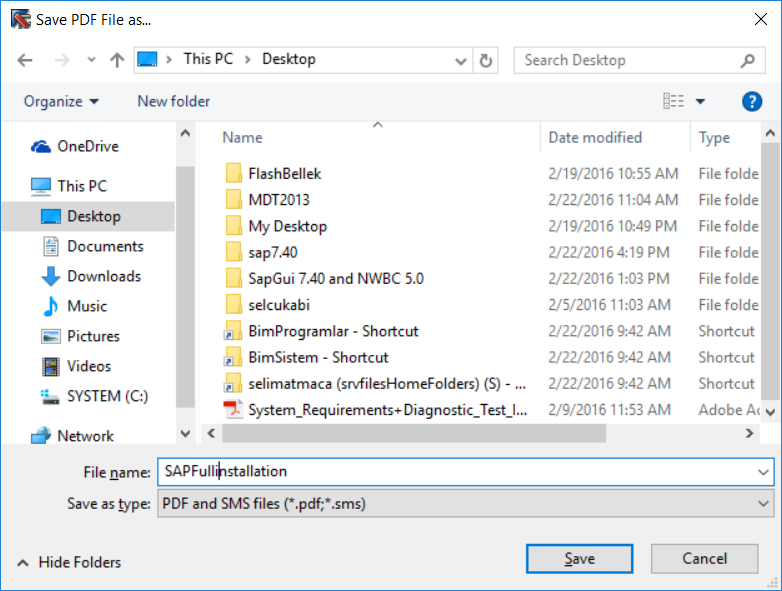
Task: Select BimProgramlar - Shortcut icon
Action: [233, 331]
